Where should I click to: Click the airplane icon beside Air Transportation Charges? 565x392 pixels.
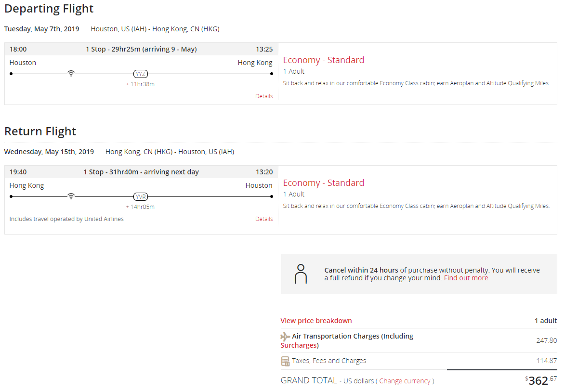tap(285, 337)
